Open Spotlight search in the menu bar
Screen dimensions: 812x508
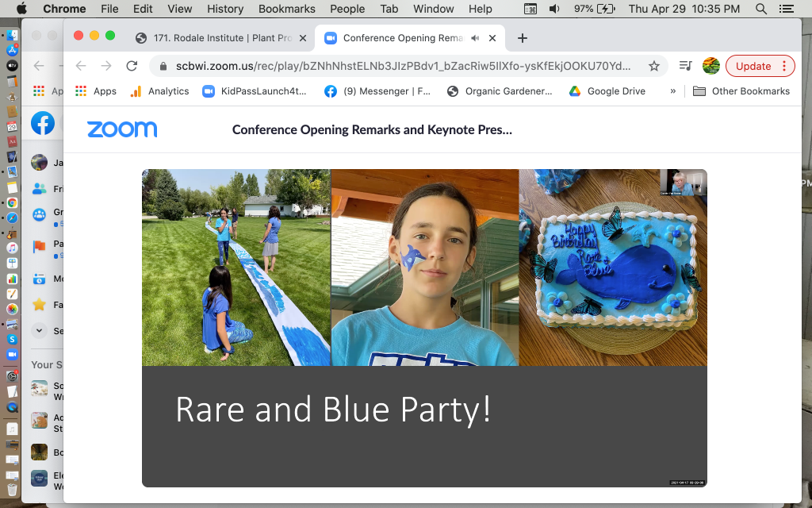pyautogui.click(x=761, y=9)
